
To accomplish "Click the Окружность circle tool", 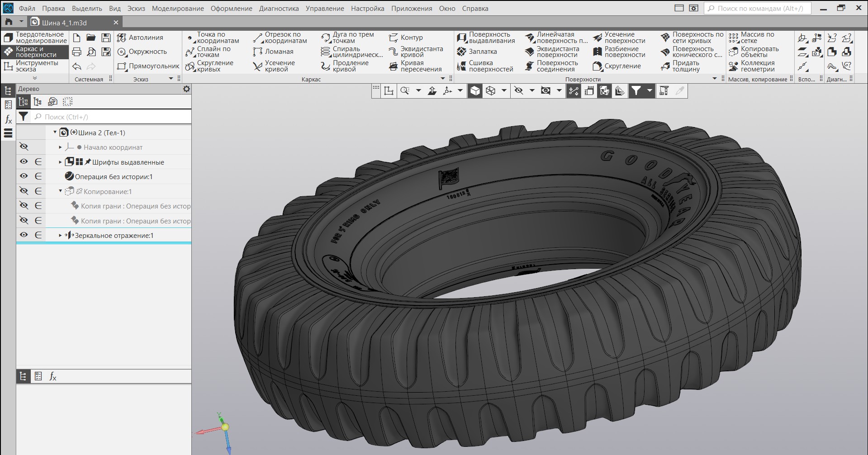I will 142,52.
